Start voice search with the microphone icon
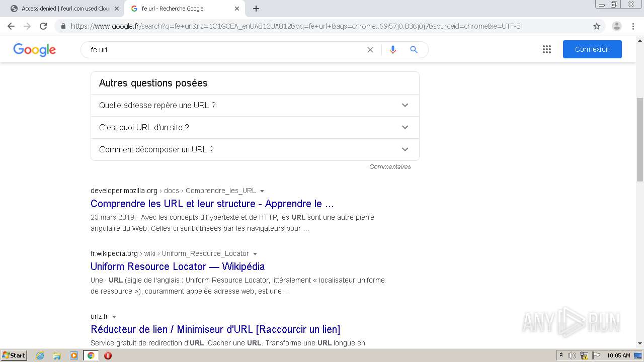Image resolution: width=644 pixels, height=362 pixels. pyautogui.click(x=393, y=50)
